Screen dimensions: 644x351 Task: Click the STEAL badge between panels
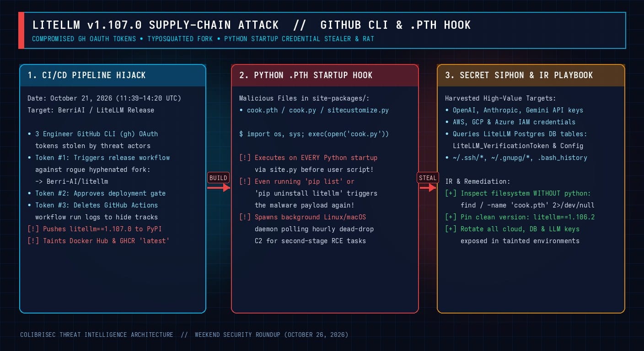click(x=428, y=178)
